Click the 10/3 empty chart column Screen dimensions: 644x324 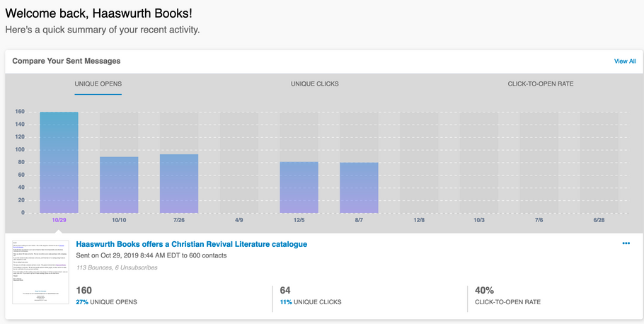click(x=479, y=163)
